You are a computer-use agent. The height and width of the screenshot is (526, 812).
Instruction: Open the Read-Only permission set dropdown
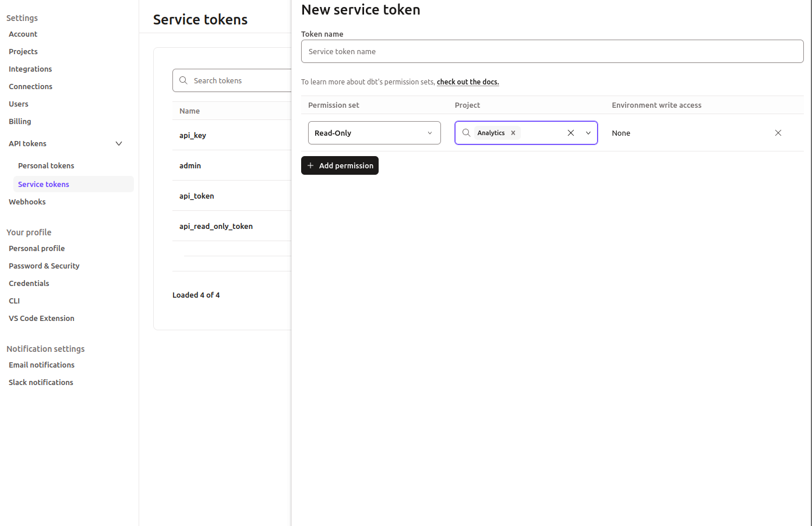coord(374,133)
